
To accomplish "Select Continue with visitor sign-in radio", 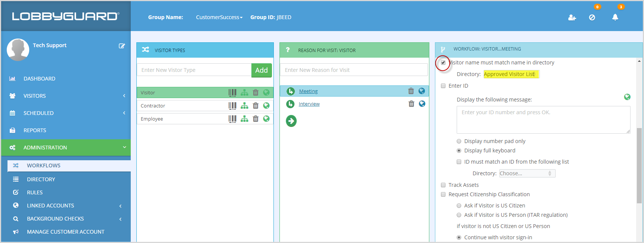I will pyautogui.click(x=459, y=237).
